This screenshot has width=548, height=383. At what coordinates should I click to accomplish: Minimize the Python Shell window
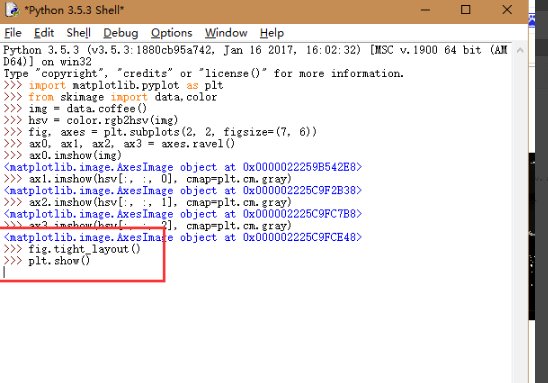pyautogui.click(x=425, y=10)
